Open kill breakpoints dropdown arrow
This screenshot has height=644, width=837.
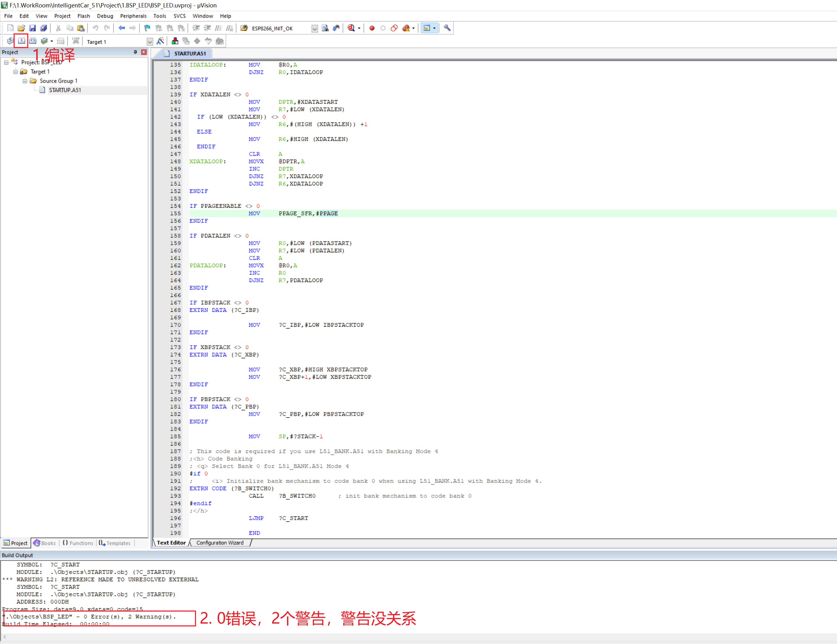click(414, 28)
